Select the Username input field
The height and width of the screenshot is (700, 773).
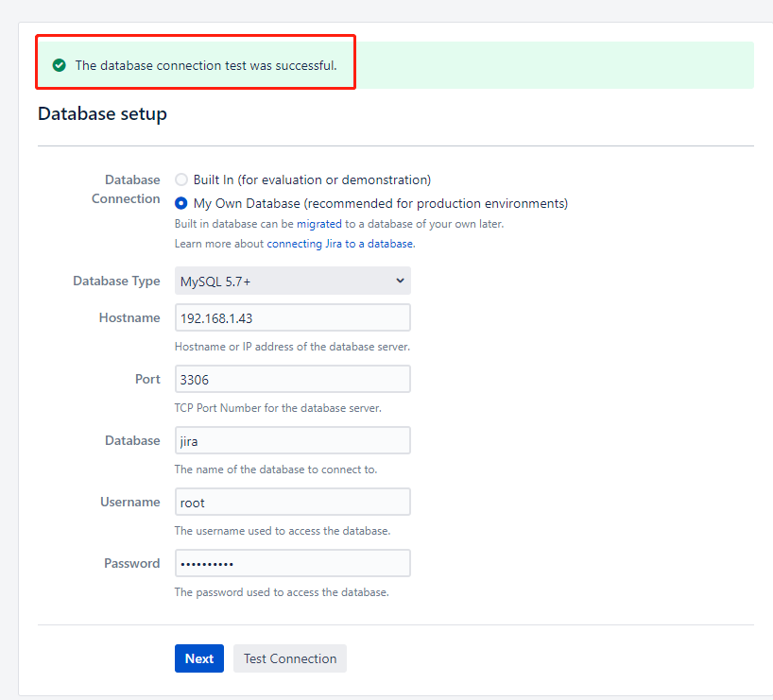coord(292,502)
